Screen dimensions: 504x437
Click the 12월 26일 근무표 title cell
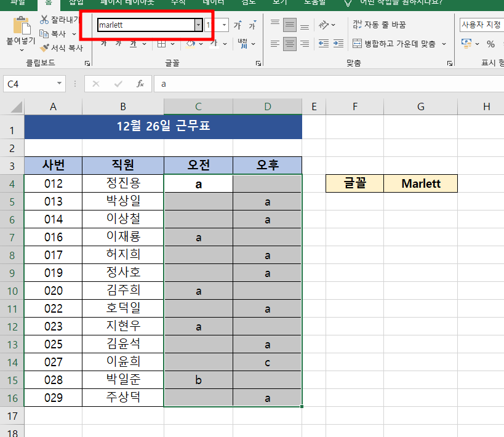[163, 127]
